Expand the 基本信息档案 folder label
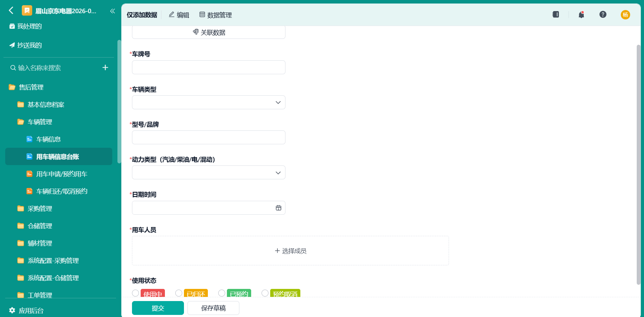This screenshot has width=644, height=317. pyautogui.click(x=46, y=104)
